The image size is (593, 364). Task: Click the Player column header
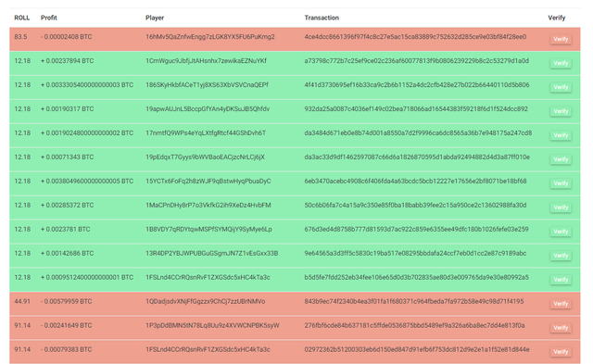click(x=155, y=18)
